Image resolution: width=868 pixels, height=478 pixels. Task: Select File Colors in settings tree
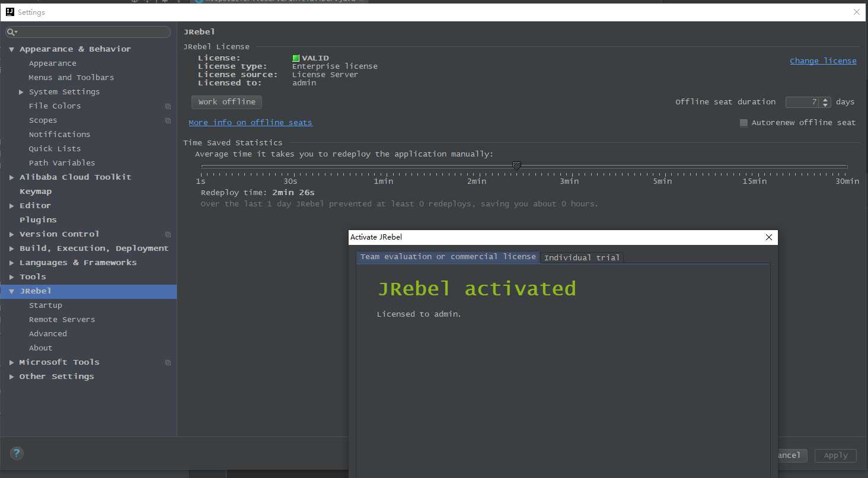pyautogui.click(x=55, y=106)
